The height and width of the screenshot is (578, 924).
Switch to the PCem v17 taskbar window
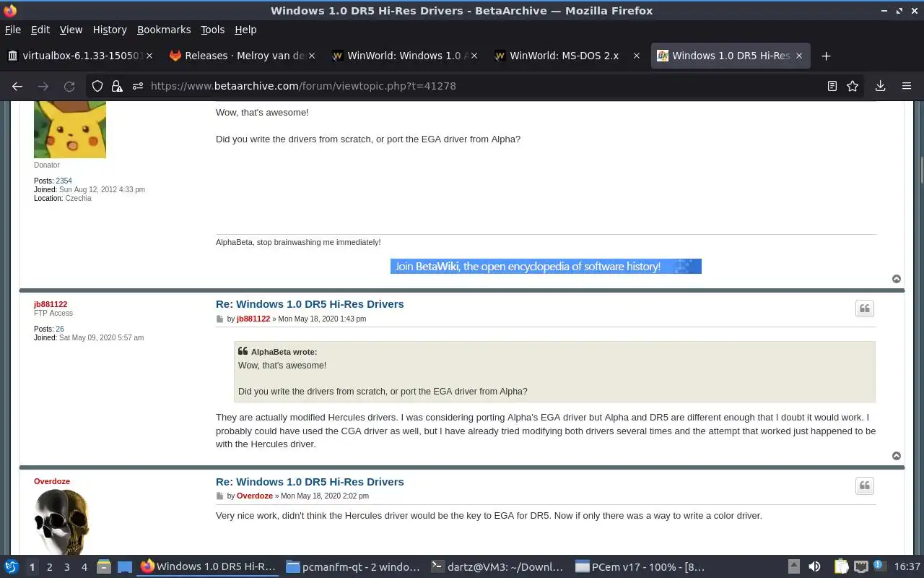(641, 567)
